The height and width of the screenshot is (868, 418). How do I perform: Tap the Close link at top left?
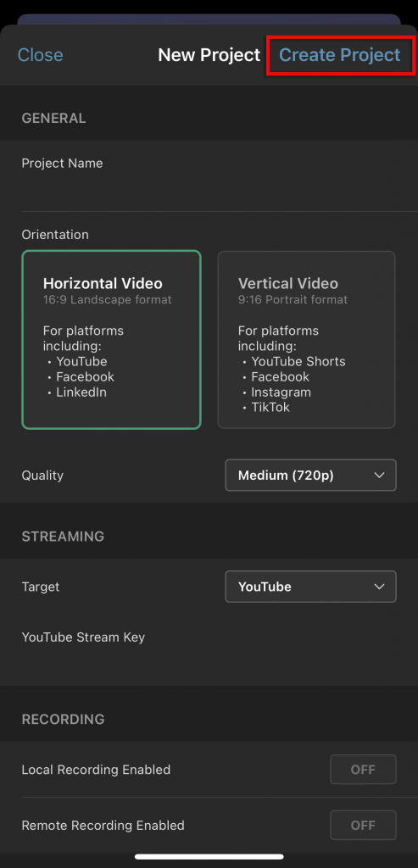point(41,55)
